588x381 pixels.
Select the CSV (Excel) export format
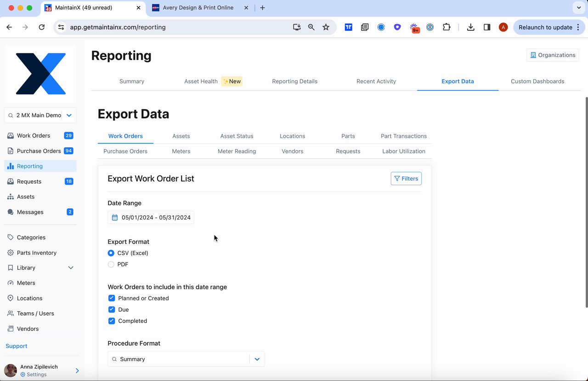(x=111, y=253)
